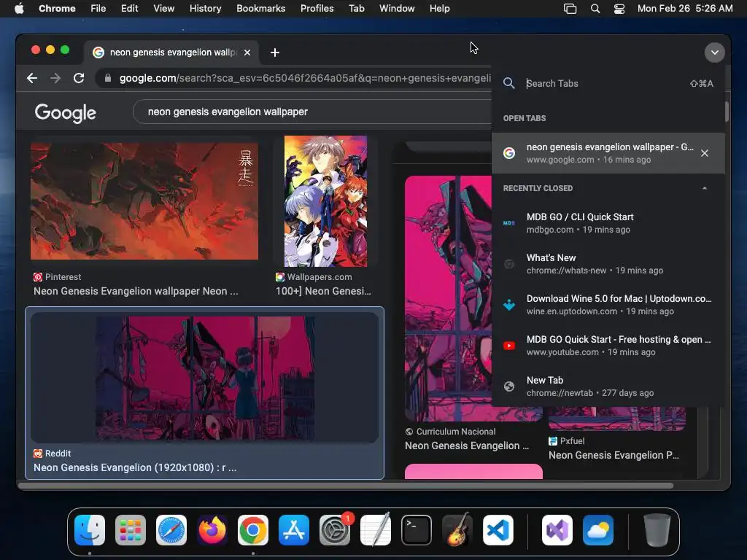Open the Bookmarks menu

260,9
